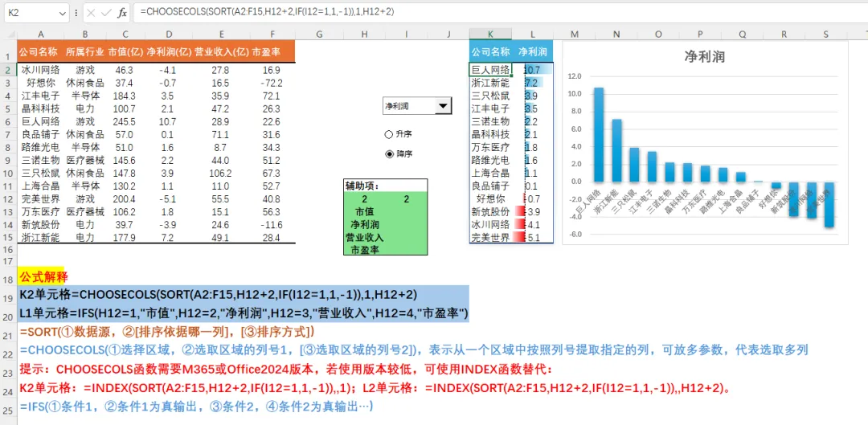Click 新筑股份 in column K
The height and width of the screenshot is (425, 868).
click(x=490, y=212)
